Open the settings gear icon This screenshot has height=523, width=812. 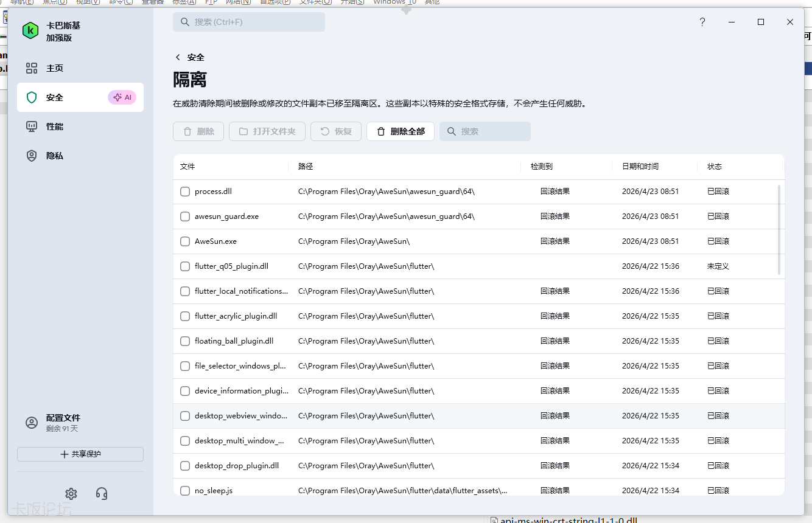71,493
